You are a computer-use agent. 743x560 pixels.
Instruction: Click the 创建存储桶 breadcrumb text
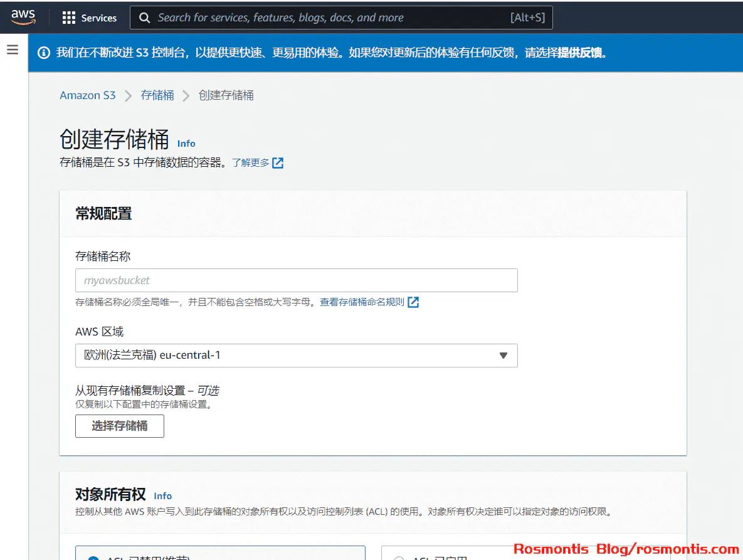pos(226,95)
